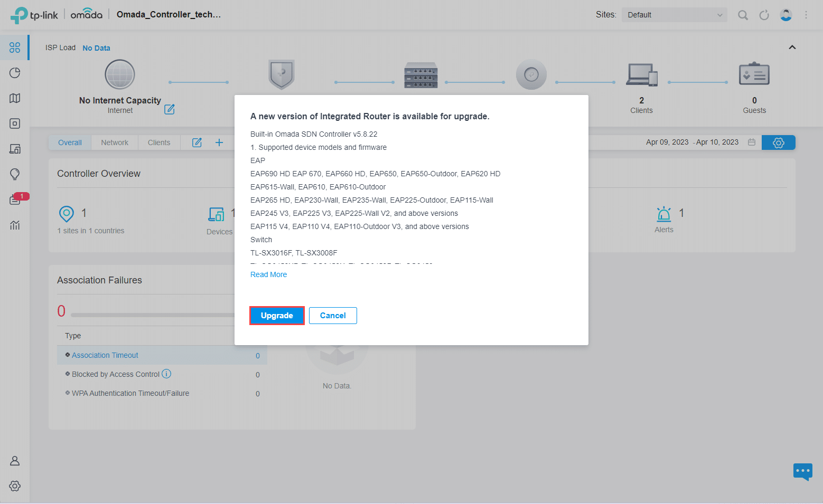Image resolution: width=823 pixels, height=504 pixels.
Task: Click the 1 sites in 1 countries text
Action: click(91, 231)
